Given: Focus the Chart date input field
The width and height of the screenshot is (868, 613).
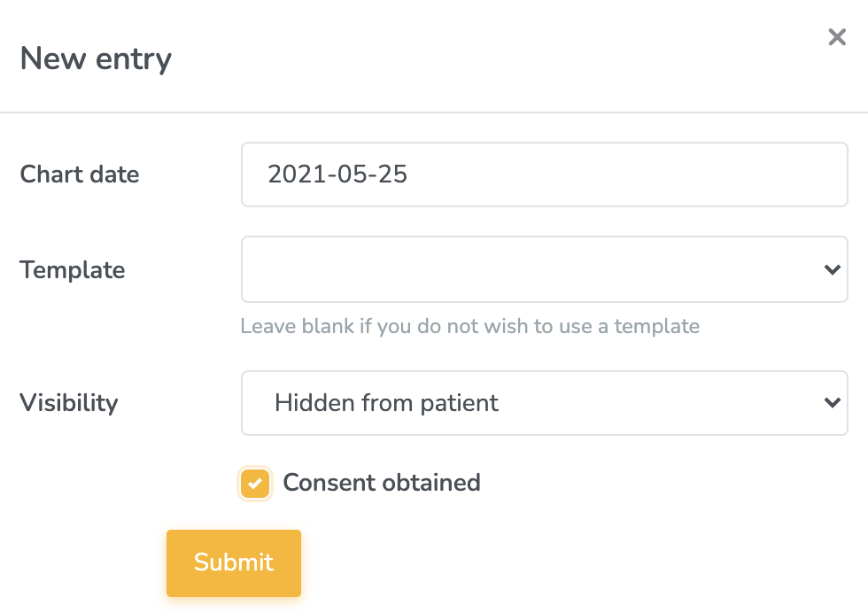Looking at the screenshot, I should click(544, 175).
